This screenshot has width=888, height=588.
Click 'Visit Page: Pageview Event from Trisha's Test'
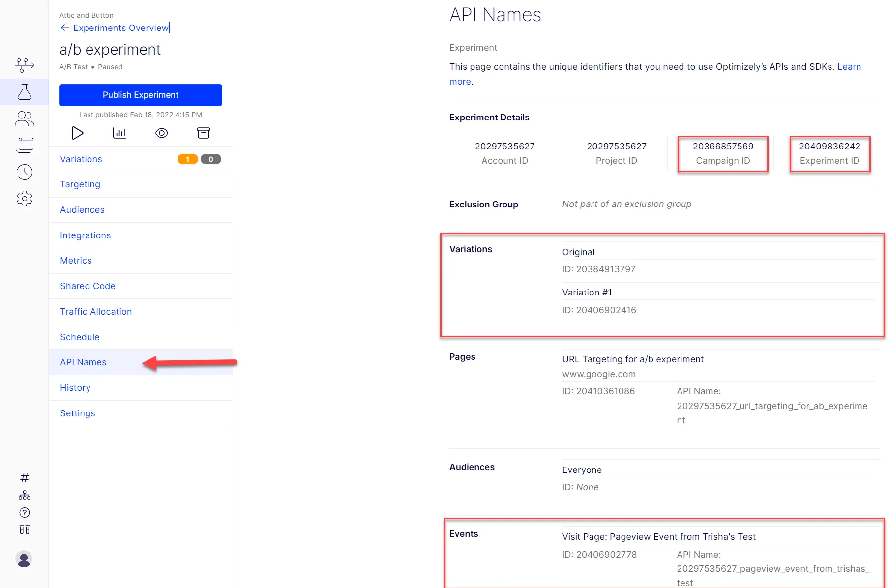click(659, 537)
